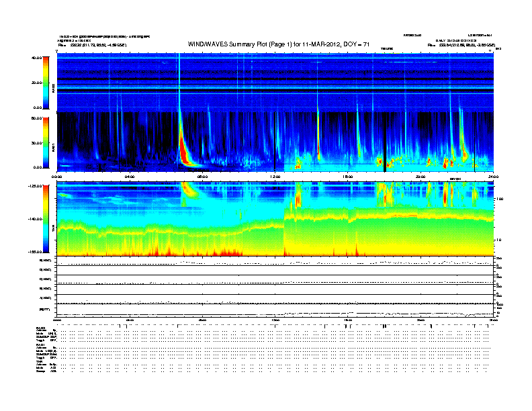Click 04:00 time label below the line plots
The height and width of the screenshot is (411, 532).
pyautogui.click(x=130, y=320)
